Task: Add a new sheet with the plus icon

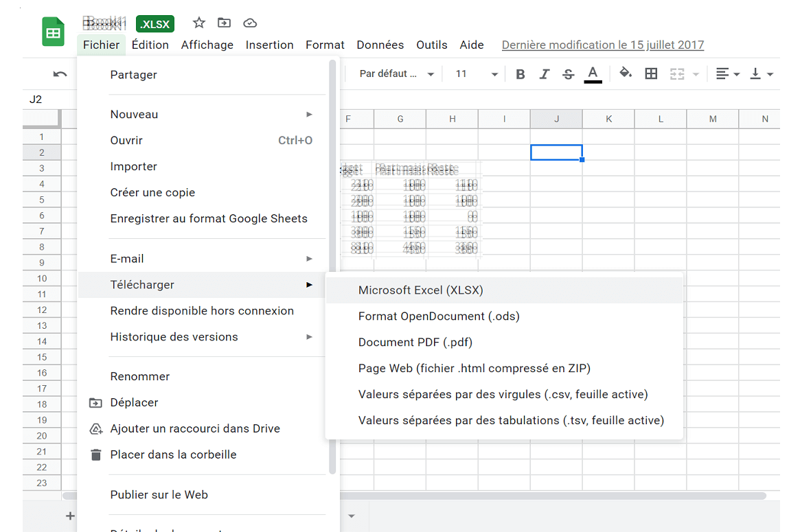Action: (70, 516)
